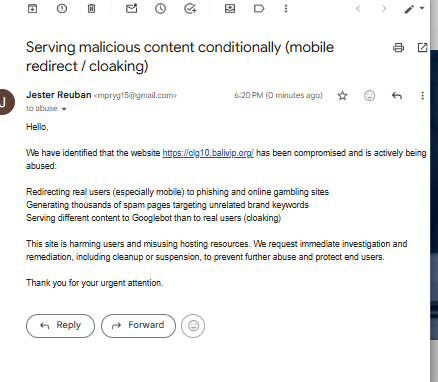The height and width of the screenshot is (382, 438).
Task: Reply using the arrow in the header
Action: click(397, 96)
